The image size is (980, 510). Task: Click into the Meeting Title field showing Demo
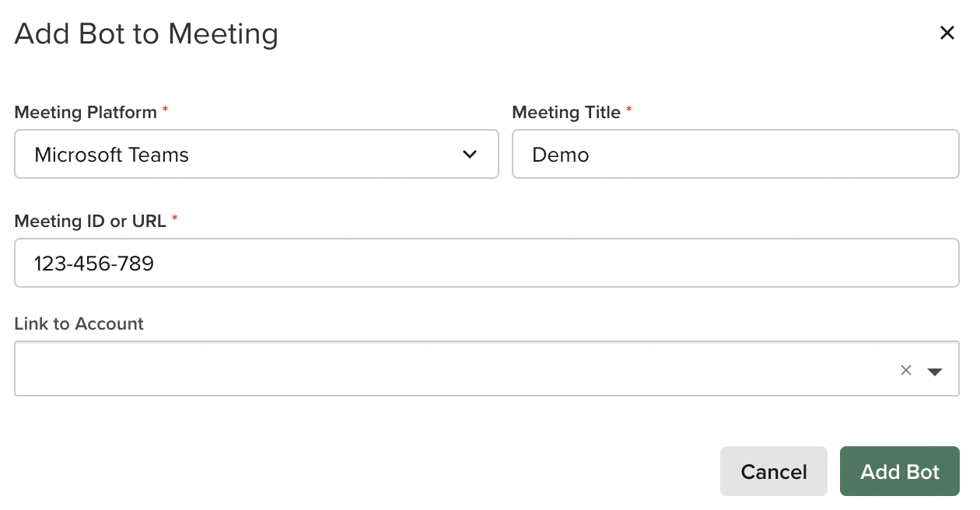(735, 154)
